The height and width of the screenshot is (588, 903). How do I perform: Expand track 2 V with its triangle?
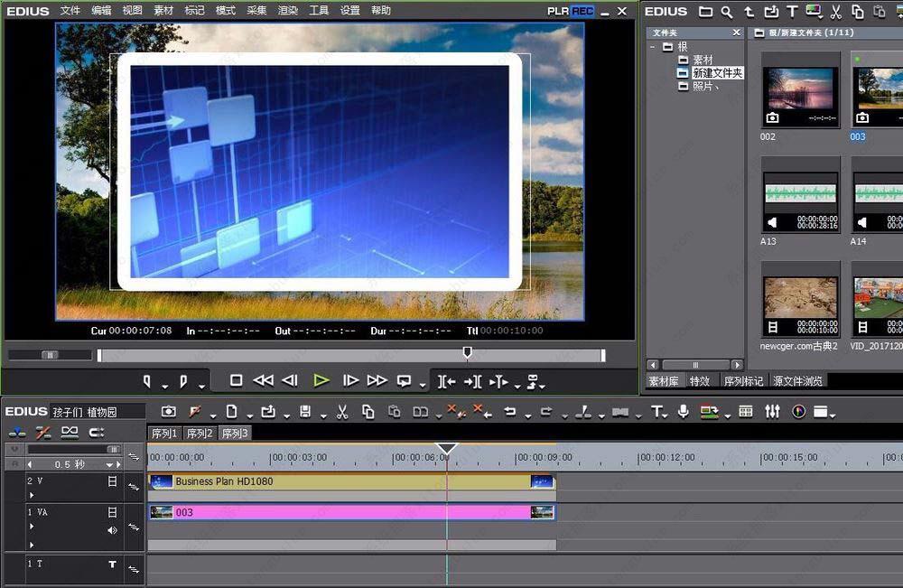click(32, 495)
